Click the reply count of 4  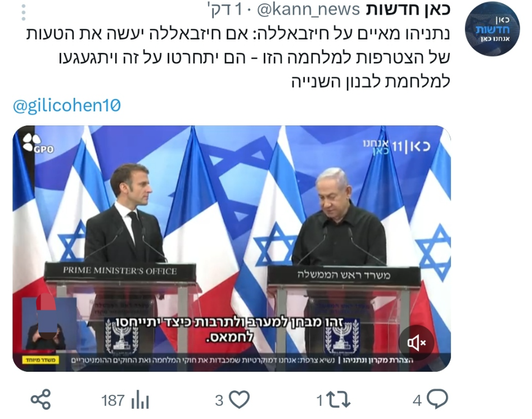(x=417, y=400)
